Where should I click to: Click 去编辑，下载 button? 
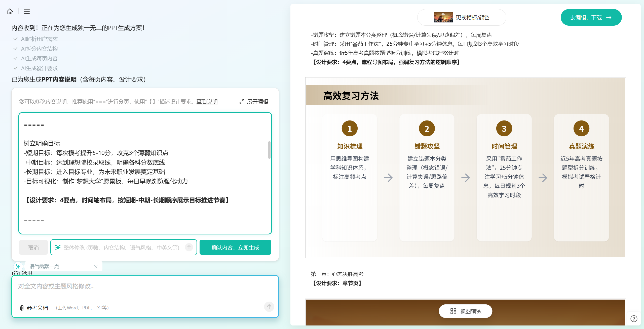click(x=591, y=17)
